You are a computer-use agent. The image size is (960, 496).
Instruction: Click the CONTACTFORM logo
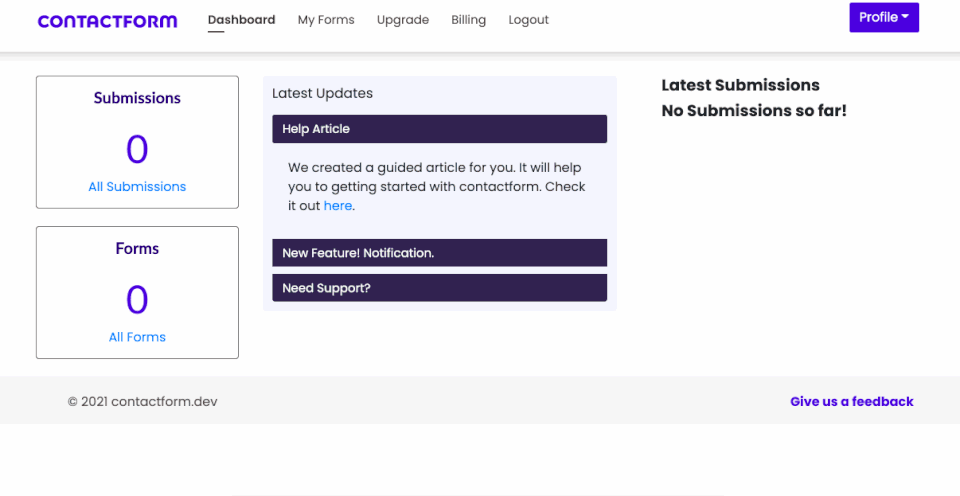(108, 21)
